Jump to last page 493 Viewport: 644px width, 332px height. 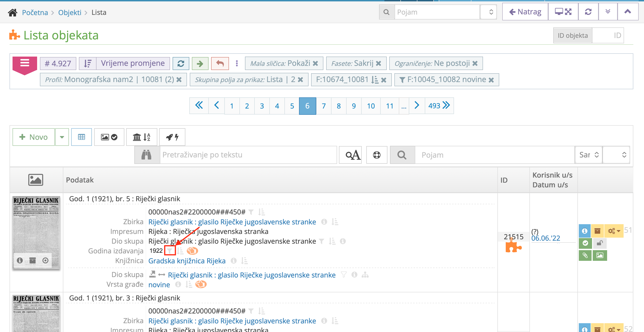point(439,106)
